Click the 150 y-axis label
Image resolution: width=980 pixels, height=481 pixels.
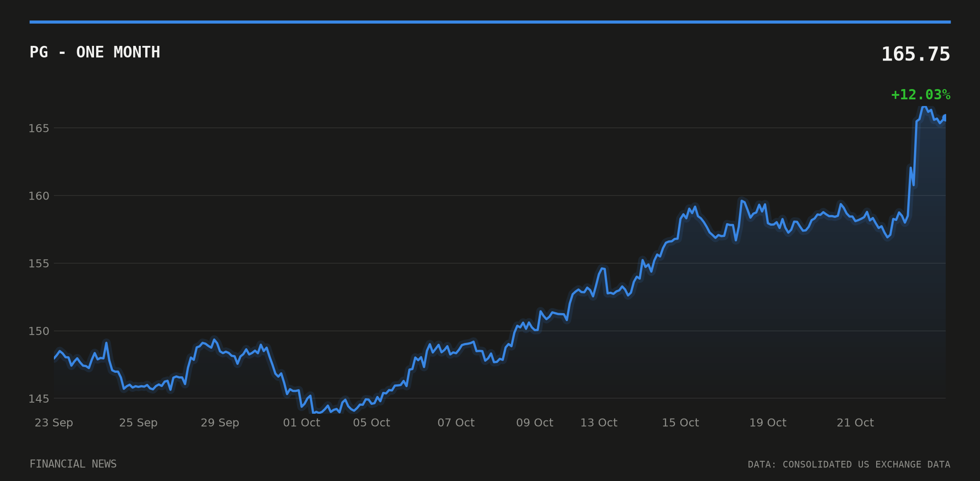pyautogui.click(x=39, y=331)
